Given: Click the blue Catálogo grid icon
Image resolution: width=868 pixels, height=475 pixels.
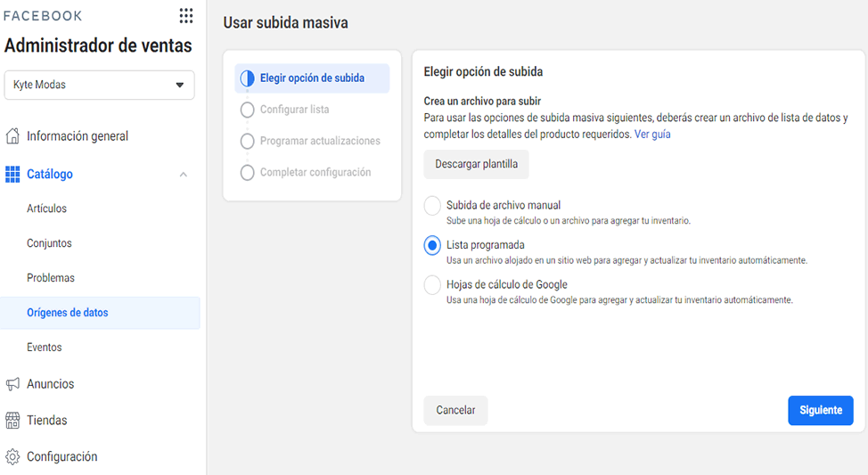Looking at the screenshot, I should pos(12,174).
